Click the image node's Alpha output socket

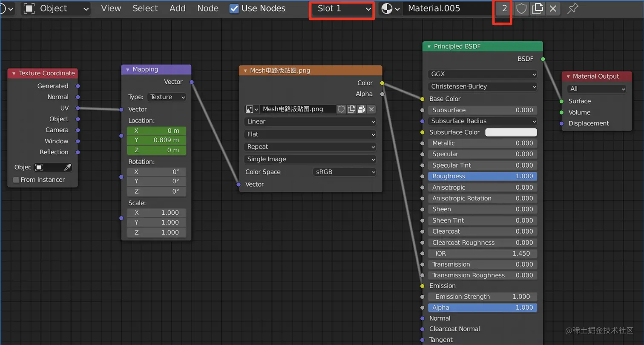(x=382, y=94)
